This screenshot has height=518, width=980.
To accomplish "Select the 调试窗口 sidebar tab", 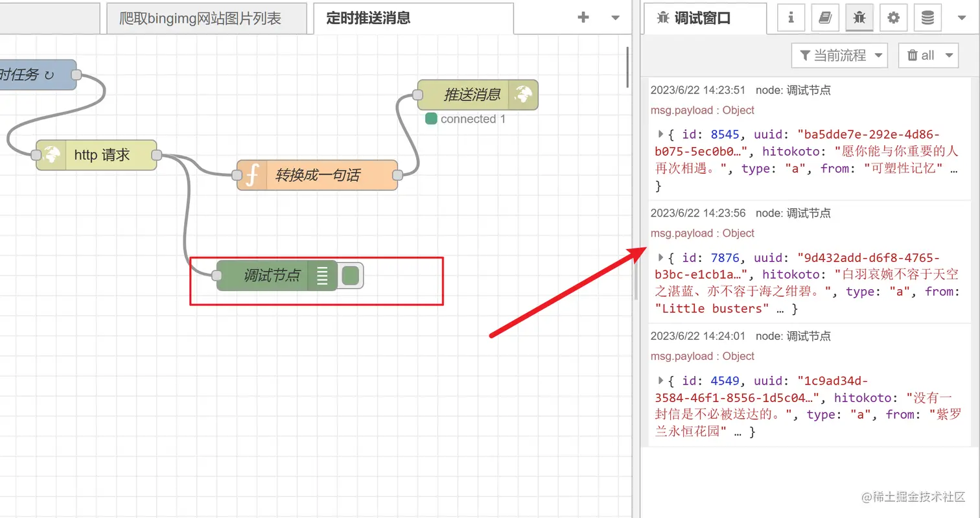I will point(705,18).
